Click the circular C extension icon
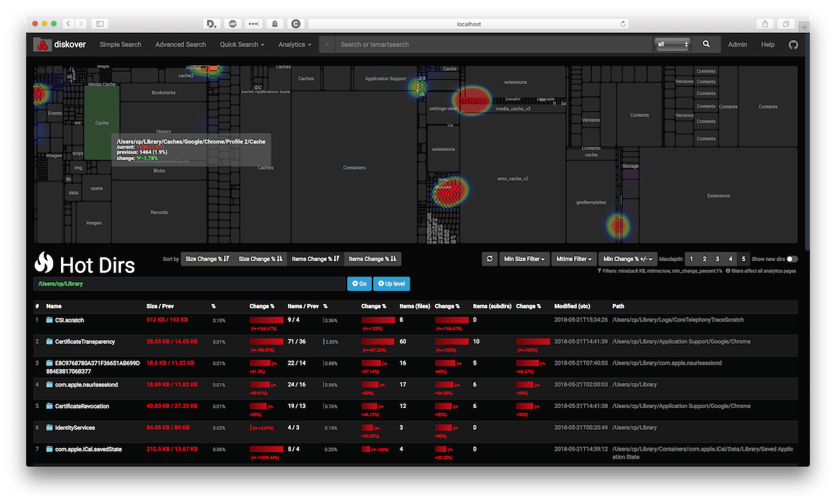 pos(296,23)
